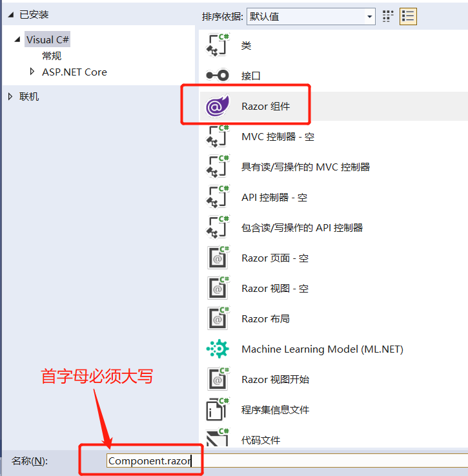Viewport: 468px width, 476px height.
Task: Click the 接口 interface icon
Action: (218, 76)
